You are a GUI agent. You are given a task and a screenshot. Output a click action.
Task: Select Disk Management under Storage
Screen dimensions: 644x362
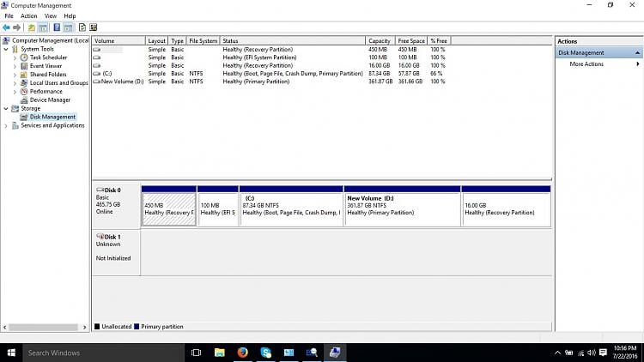click(52, 117)
